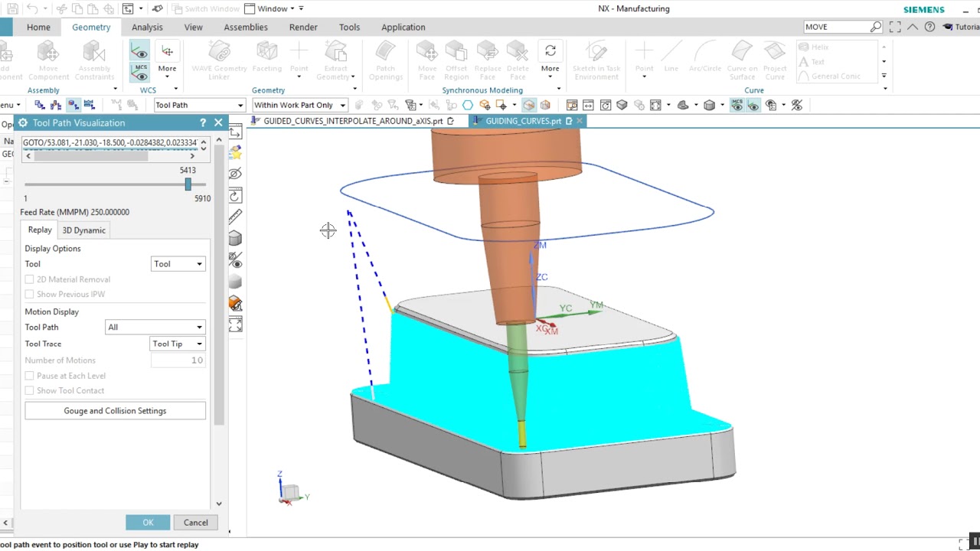Close the Tool Path Visualization dialog
Viewport: 980px width, 551px height.
[218, 122]
